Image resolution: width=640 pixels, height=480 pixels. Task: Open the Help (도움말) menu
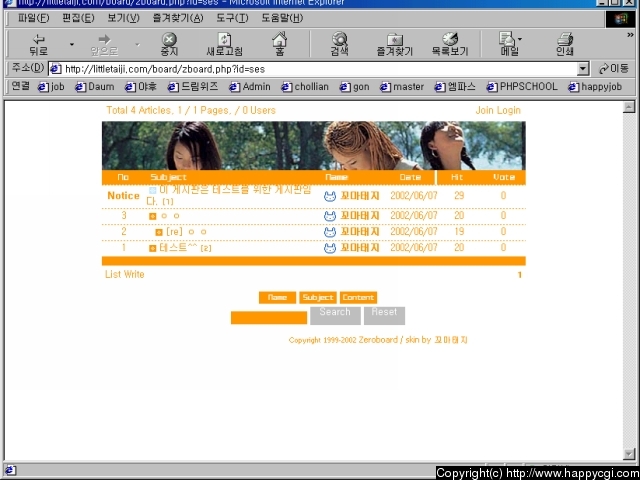[x=282, y=18]
